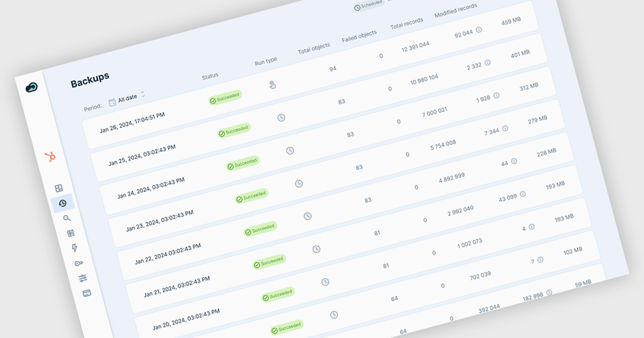Open the dashboard grid icon
This screenshot has width=644, height=338.
pyautogui.click(x=59, y=188)
